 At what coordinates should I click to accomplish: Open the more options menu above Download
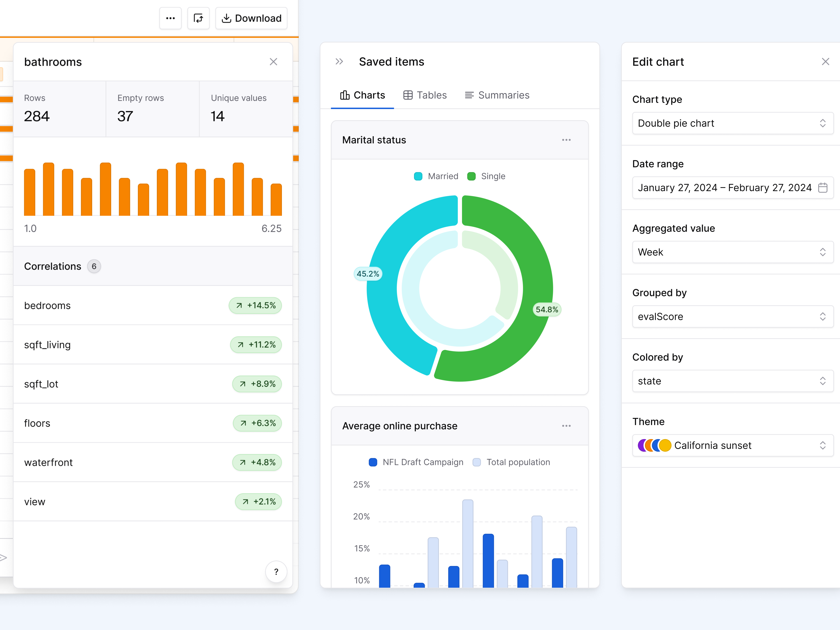(x=170, y=18)
